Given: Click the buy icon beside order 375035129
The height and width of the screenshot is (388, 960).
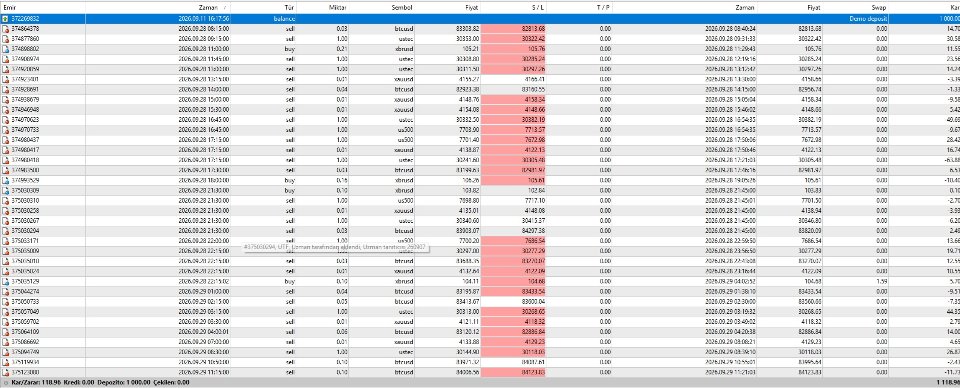Looking at the screenshot, I should pos(6,282).
